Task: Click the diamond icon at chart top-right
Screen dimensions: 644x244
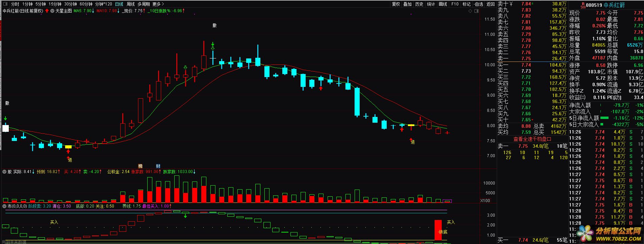Action: click(x=471, y=11)
